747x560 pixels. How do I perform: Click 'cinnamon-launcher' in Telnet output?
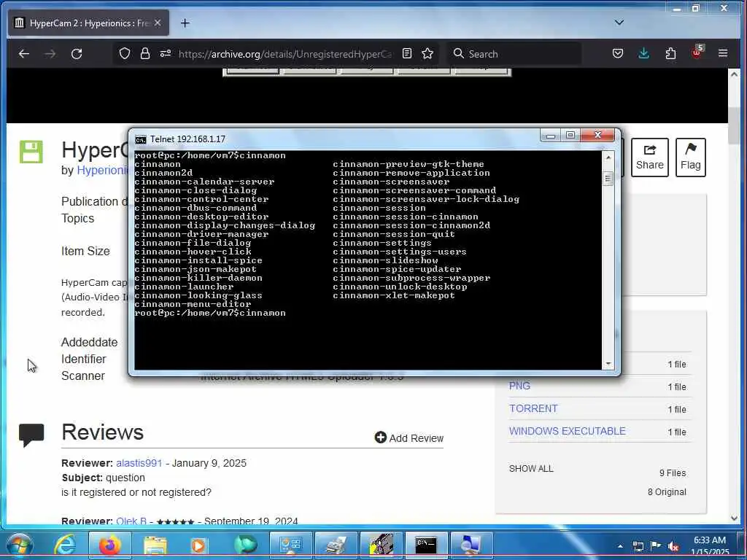184,287
